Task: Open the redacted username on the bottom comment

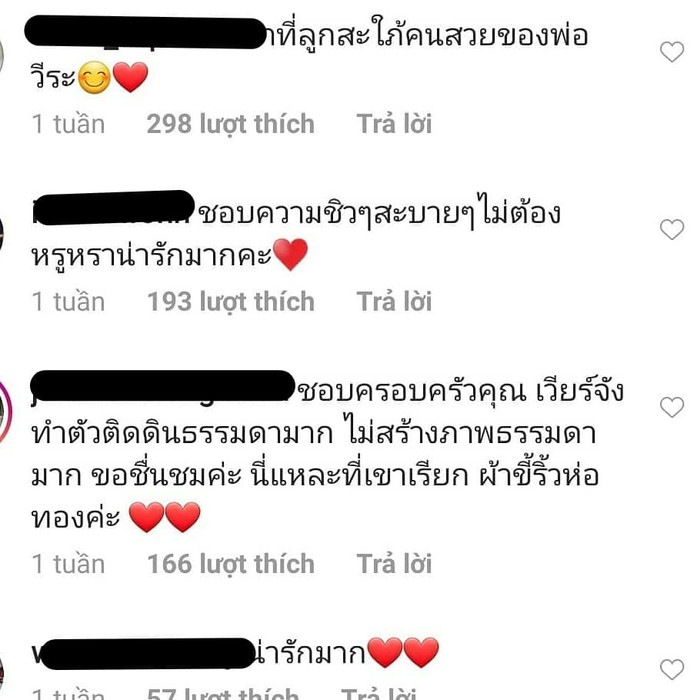Action: click(143, 654)
